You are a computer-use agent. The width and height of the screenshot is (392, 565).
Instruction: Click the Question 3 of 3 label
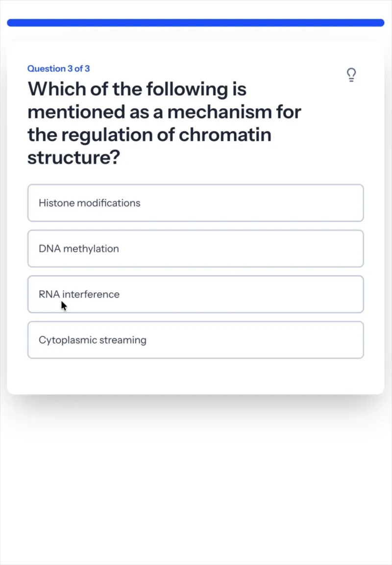(x=59, y=69)
